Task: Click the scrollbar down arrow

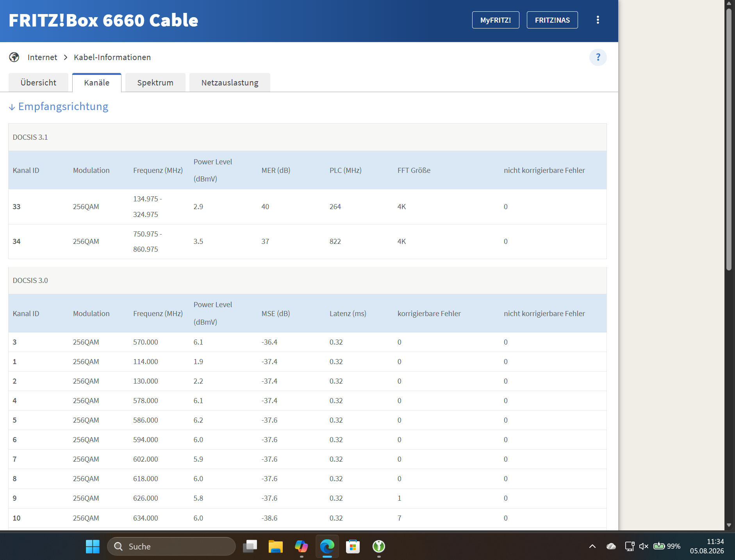Action: [729, 525]
